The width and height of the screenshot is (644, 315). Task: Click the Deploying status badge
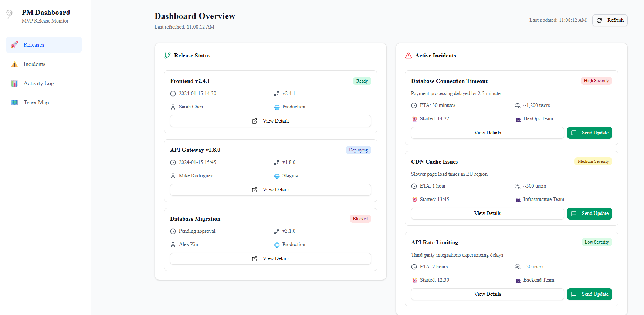[358, 150]
